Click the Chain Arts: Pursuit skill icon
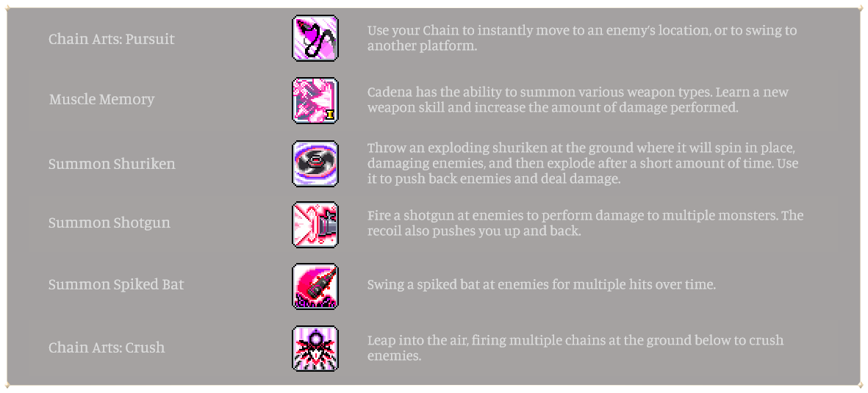The width and height of the screenshot is (868, 393). [x=315, y=38]
